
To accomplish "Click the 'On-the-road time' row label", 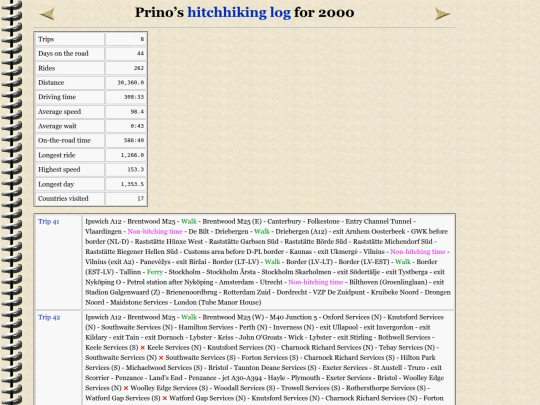I will (x=64, y=141).
